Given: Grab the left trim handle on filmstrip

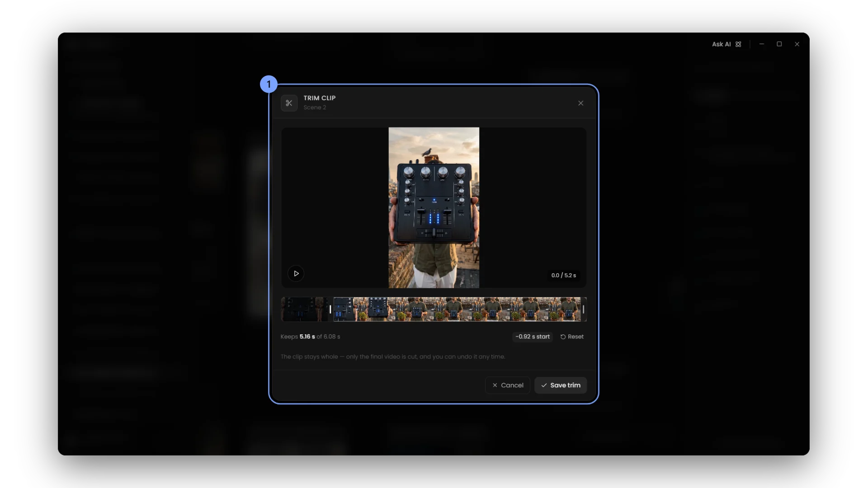Looking at the screenshot, I should pyautogui.click(x=330, y=309).
